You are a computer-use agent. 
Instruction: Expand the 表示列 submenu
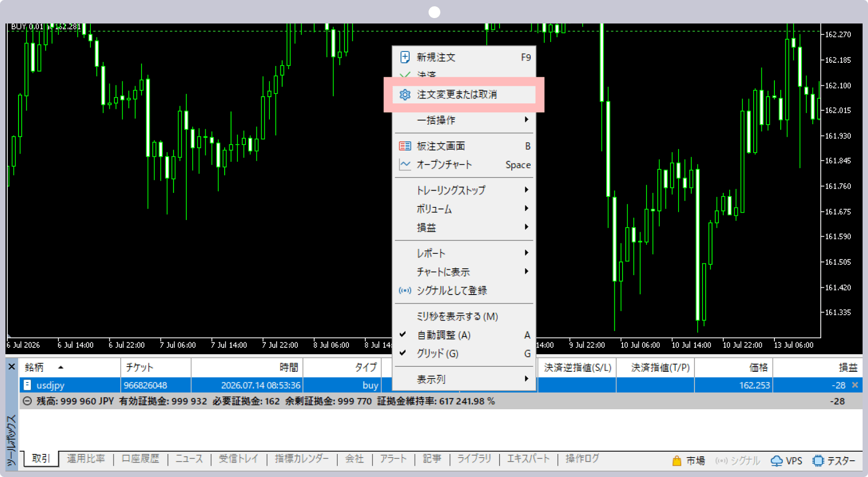click(x=465, y=379)
